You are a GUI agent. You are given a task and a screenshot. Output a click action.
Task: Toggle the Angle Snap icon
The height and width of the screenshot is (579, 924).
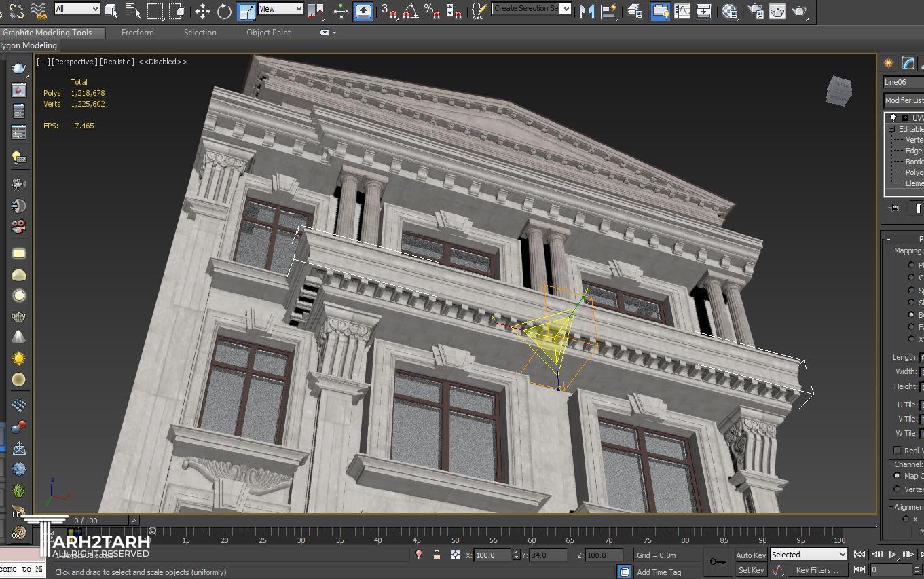pos(410,11)
